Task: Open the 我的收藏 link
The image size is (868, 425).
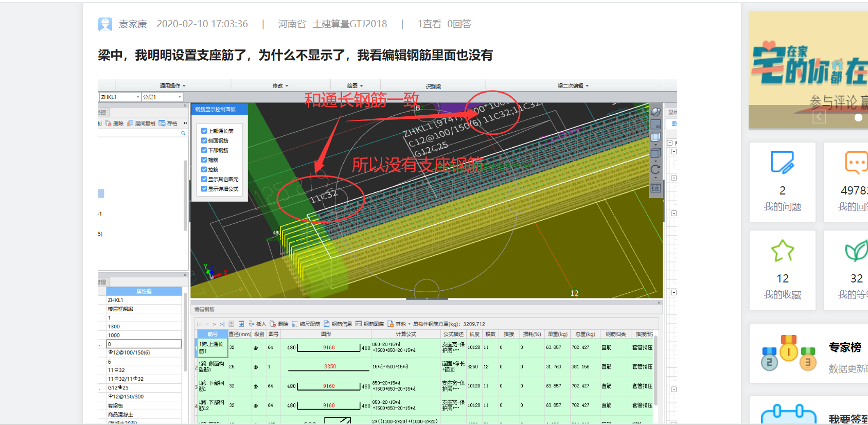Action: (x=783, y=295)
